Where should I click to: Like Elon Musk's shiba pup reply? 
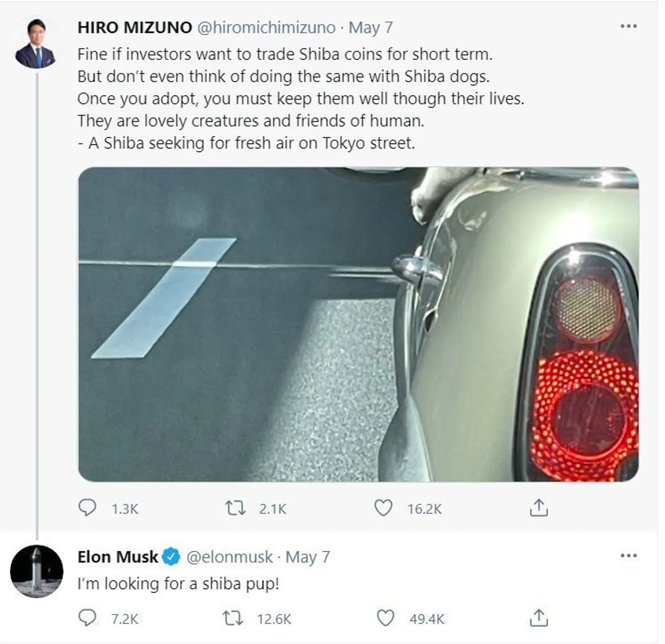[x=385, y=618]
